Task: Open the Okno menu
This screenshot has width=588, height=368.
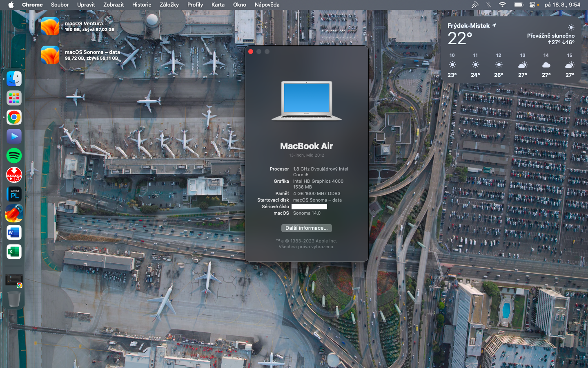Action: coord(240,5)
